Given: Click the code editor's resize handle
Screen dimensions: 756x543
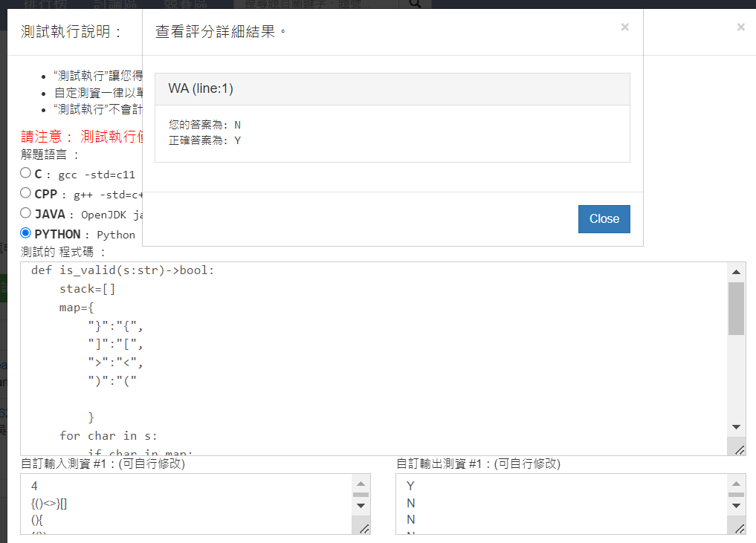Looking at the screenshot, I should point(740,449).
